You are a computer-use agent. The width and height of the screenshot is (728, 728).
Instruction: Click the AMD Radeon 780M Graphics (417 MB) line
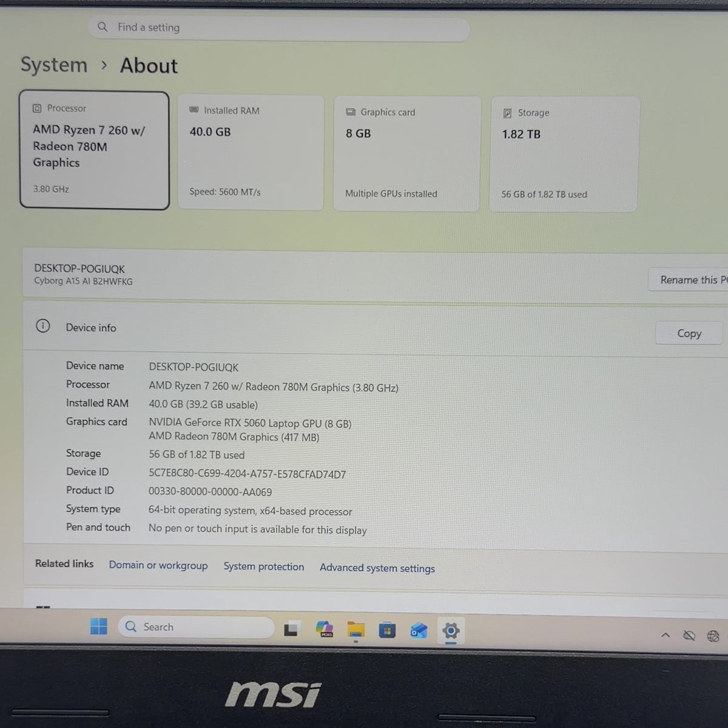(234, 437)
